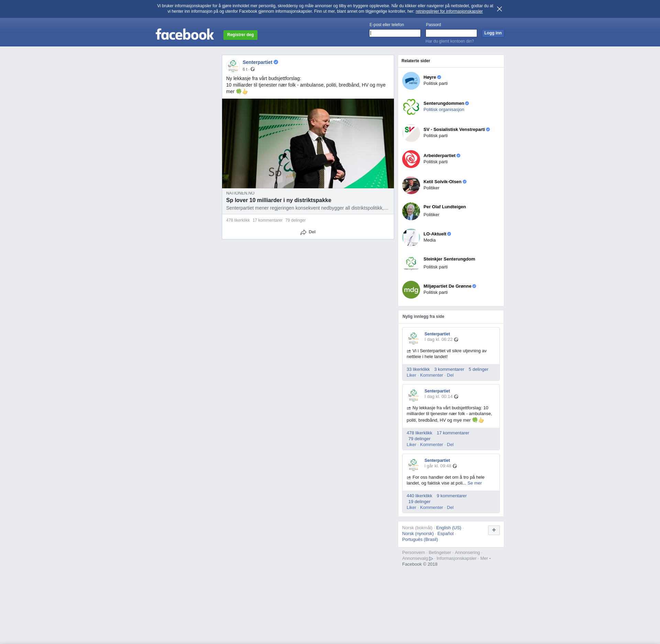Click 5 delinger on the 06:22 post
Viewport: 660px width, 644px height.
[478, 369]
